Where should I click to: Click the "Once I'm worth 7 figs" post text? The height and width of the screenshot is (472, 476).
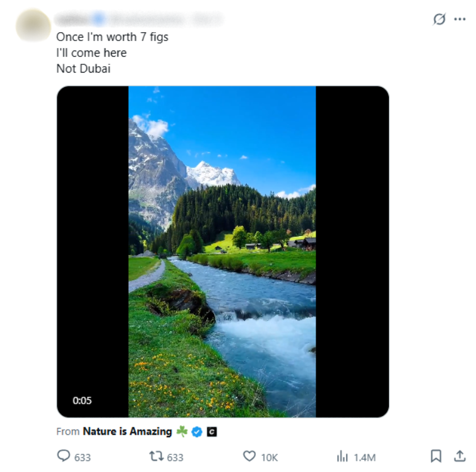pos(112,37)
